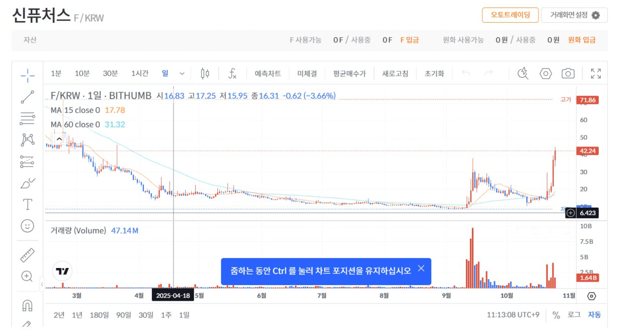Toggle 자동 auto scale
This screenshot has width=644, height=334.
(594, 315)
